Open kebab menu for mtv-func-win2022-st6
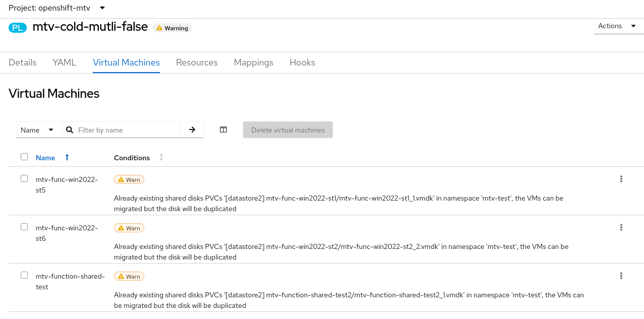Screen dimensions: 644x319 (x=621, y=227)
